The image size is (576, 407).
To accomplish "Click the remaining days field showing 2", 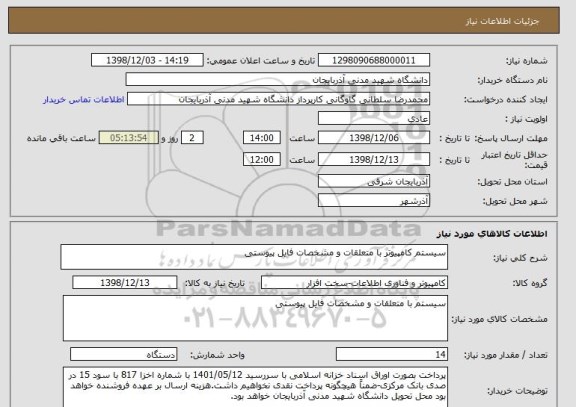I will pos(192,138).
